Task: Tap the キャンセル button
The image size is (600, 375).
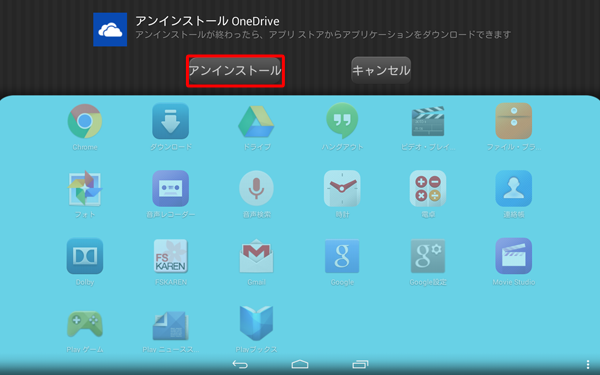Action: [x=381, y=70]
